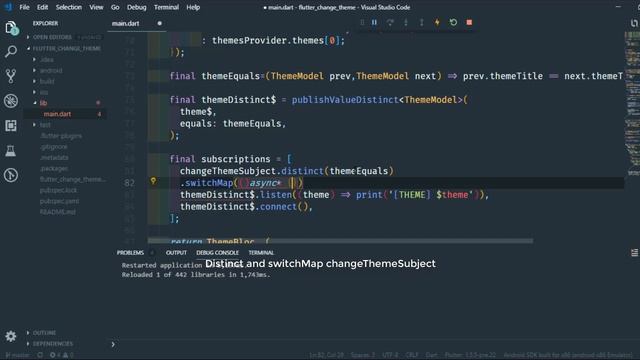This screenshot has height=360, width=640.
Task: Expand the build folder
Action: (x=47, y=81)
